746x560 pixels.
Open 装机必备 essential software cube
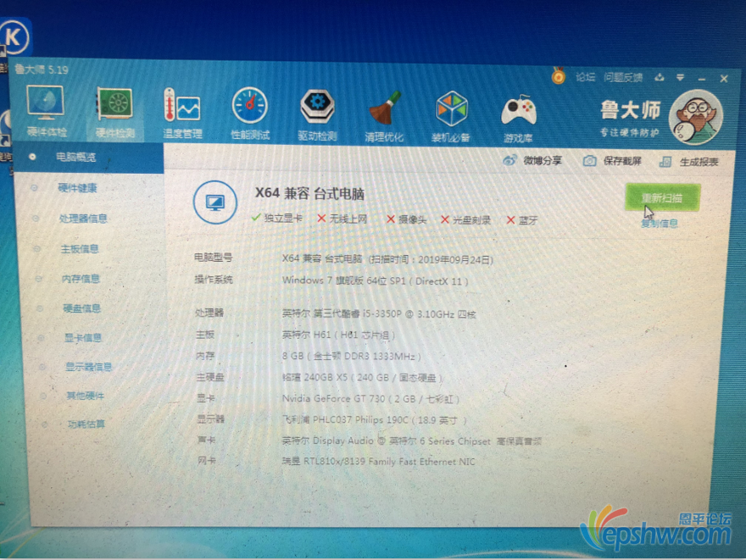pyautogui.click(x=450, y=117)
